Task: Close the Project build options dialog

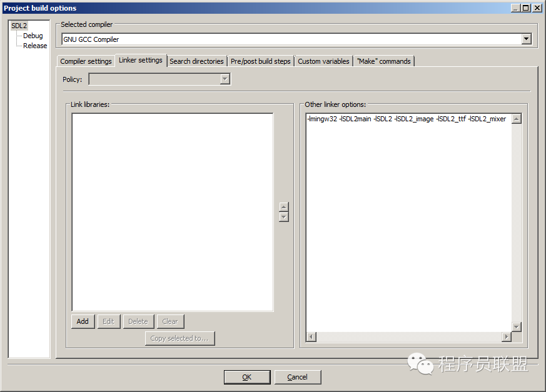Action: tap(537, 8)
